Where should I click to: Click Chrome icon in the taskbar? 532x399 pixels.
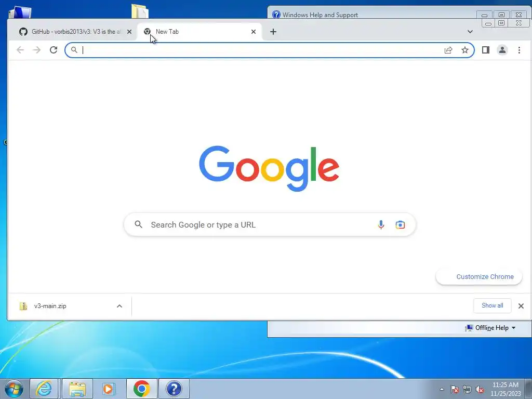pos(141,389)
